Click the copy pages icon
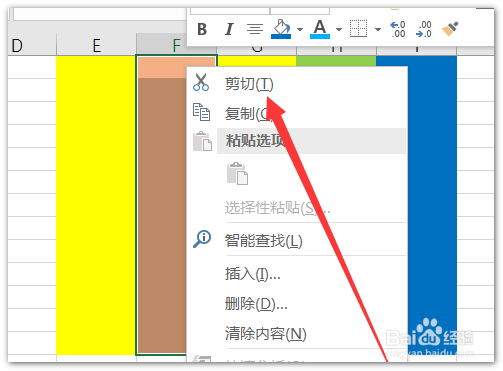 (x=201, y=112)
